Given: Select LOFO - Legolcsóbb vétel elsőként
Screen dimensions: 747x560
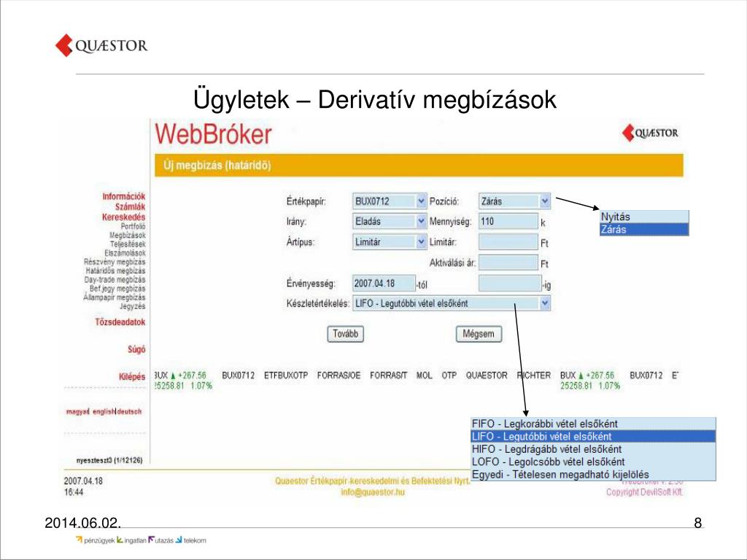Looking at the screenshot, I should 593,462.
